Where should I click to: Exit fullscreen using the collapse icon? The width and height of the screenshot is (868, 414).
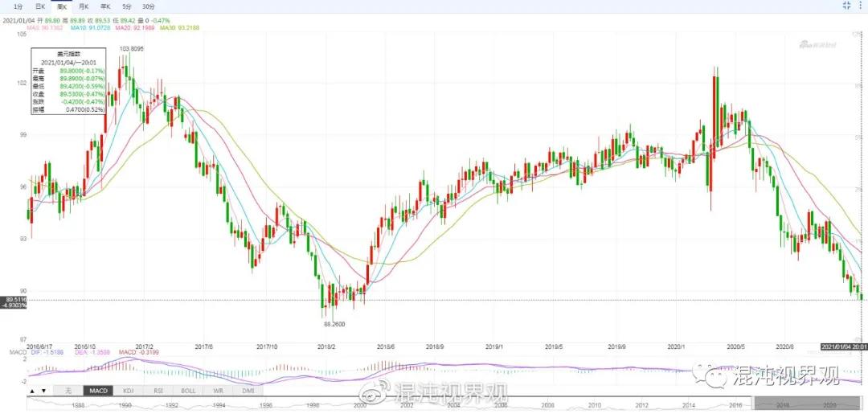846,6
